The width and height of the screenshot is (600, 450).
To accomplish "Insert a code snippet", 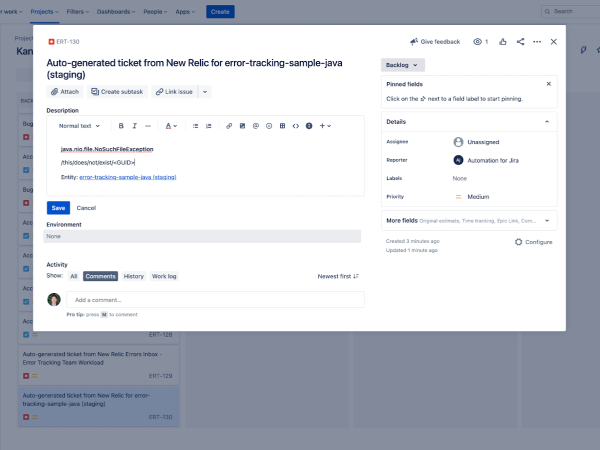I will click(296, 126).
